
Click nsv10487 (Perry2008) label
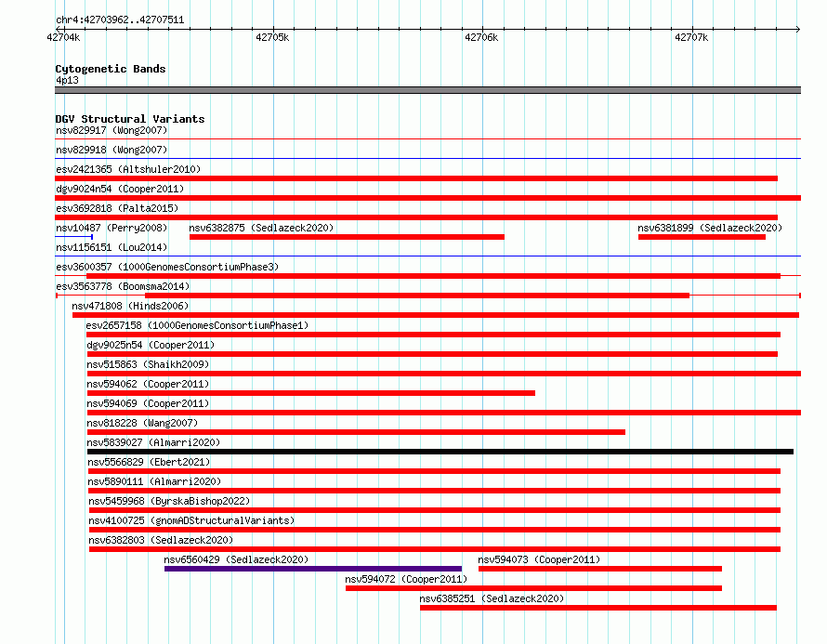click(x=112, y=228)
